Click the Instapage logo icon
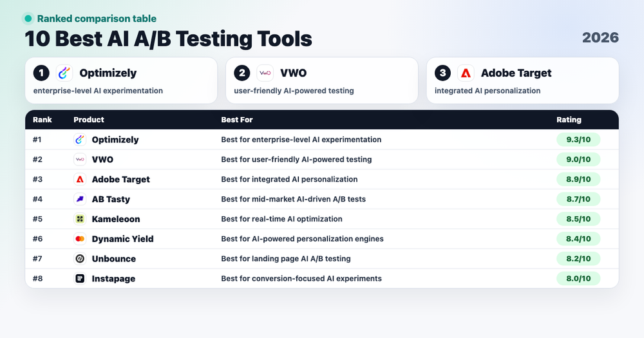Viewport: 644px width, 338px height. click(x=80, y=279)
